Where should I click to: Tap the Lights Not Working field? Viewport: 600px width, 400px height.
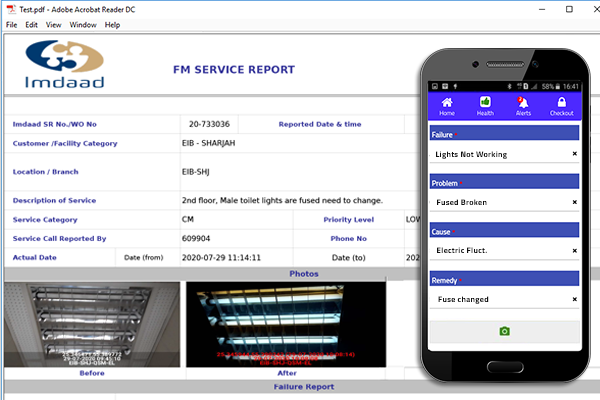[504, 154]
